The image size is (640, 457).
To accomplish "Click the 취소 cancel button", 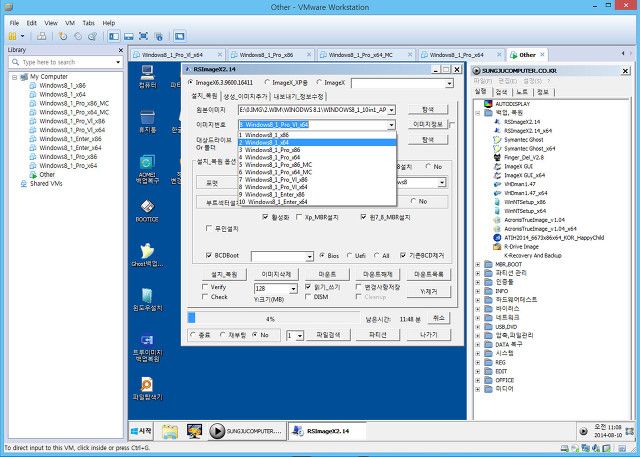I will 438,318.
